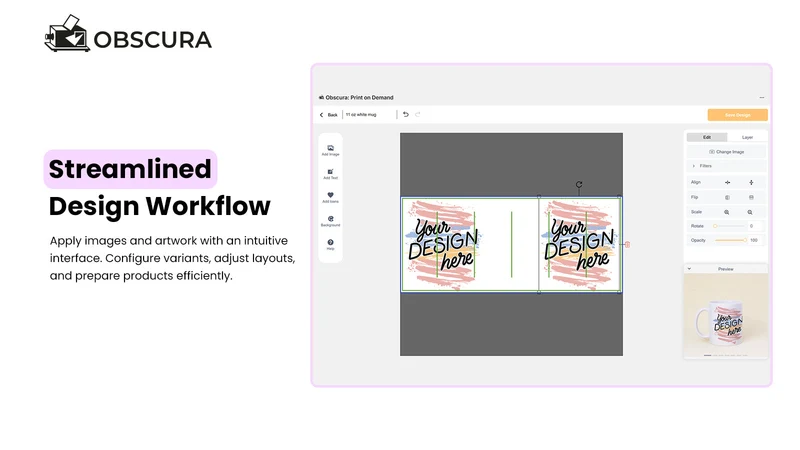Select the Add Text tool

click(x=331, y=174)
